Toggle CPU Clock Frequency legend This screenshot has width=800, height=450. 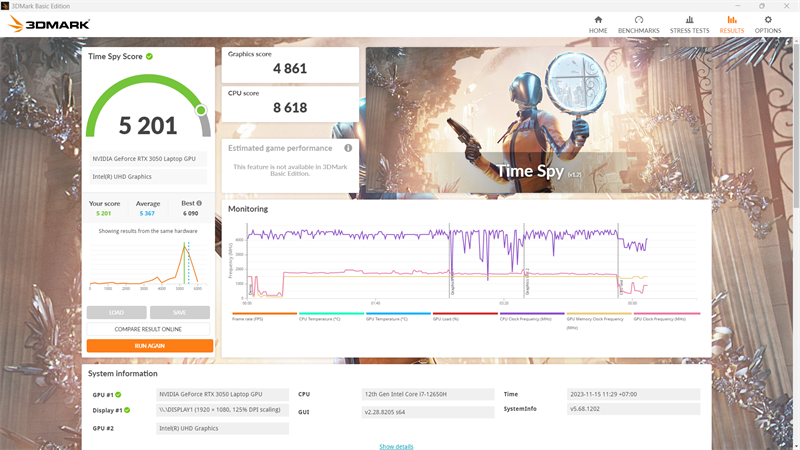(x=532, y=316)
